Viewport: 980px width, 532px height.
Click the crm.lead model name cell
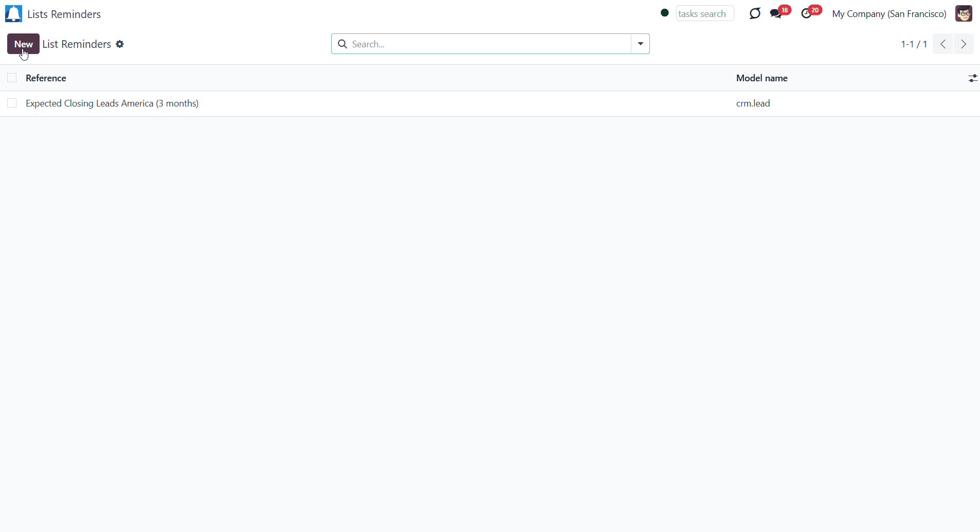click(x=753, y=103)
